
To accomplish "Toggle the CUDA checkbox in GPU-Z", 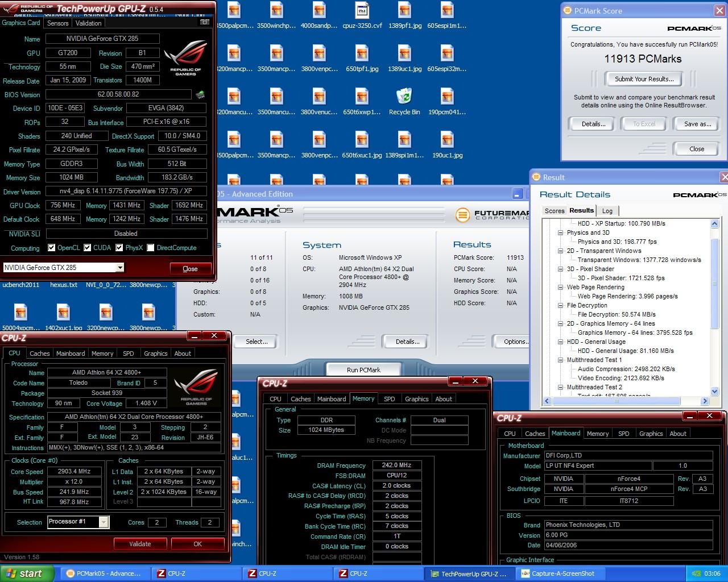I will point(88,248).
